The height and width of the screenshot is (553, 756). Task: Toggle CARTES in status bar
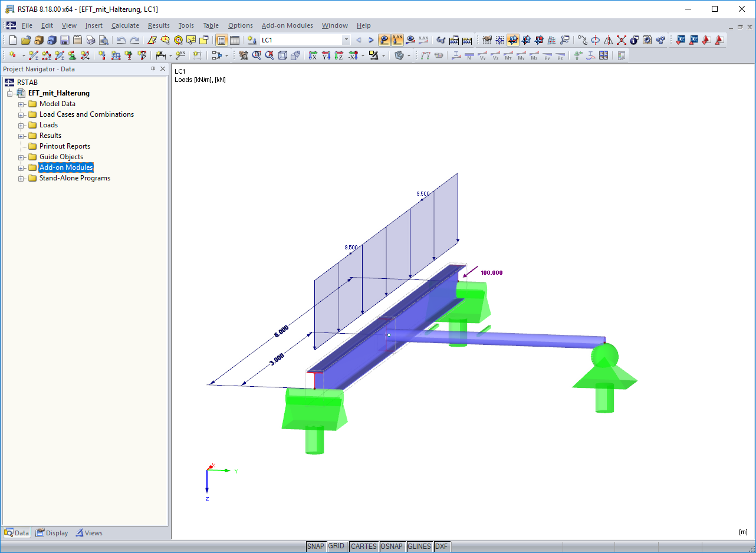(363, 547)
